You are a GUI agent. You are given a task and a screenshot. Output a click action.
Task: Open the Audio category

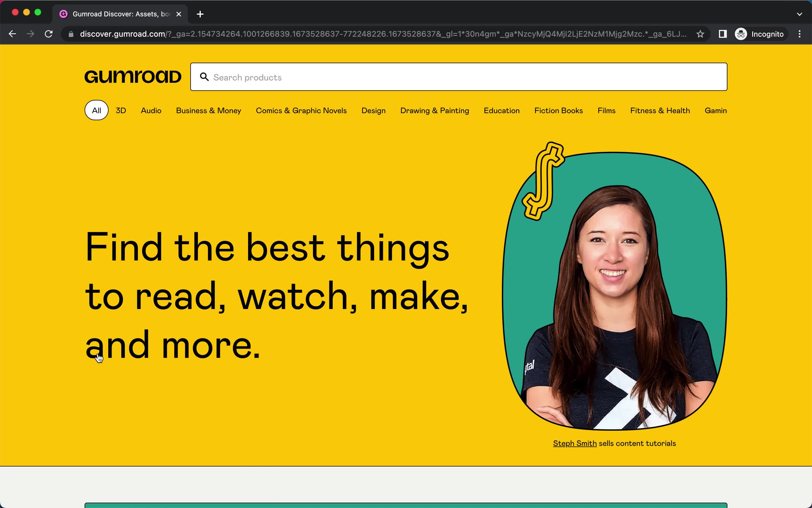(151, 111)
